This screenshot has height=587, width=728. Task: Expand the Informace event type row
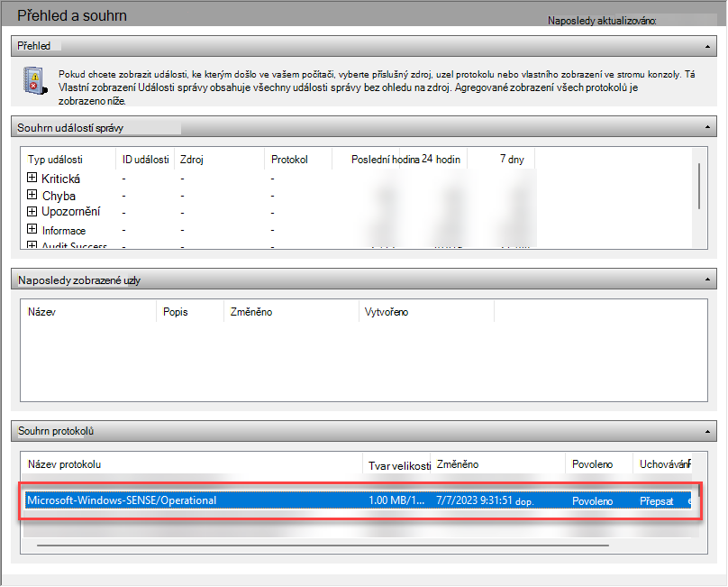pyautogui.click(x=32, y=229)
